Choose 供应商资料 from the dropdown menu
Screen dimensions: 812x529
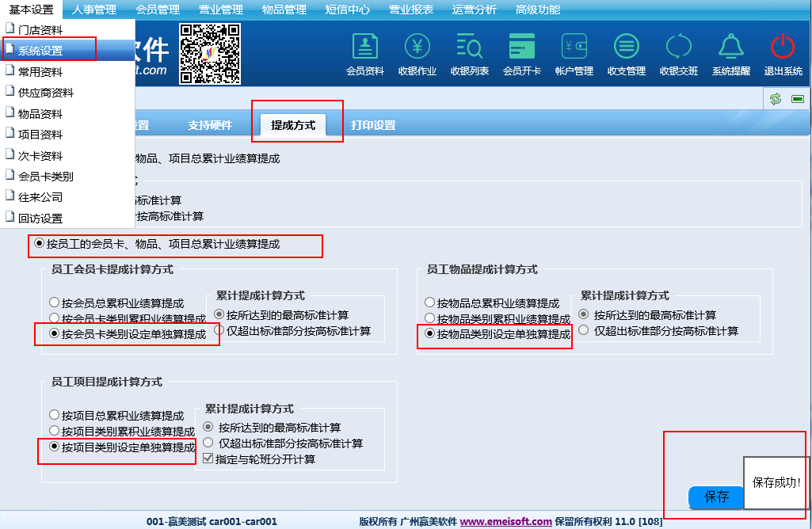pyautogui.click(x=46, y=93)
